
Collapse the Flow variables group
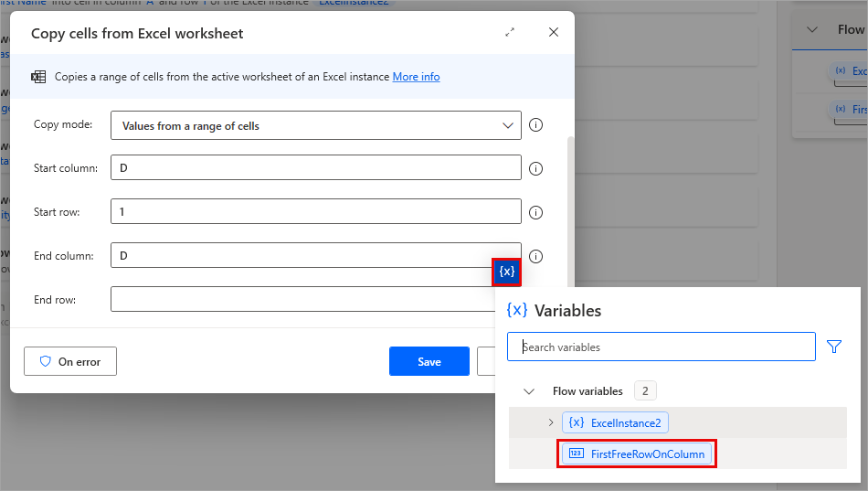529,391
